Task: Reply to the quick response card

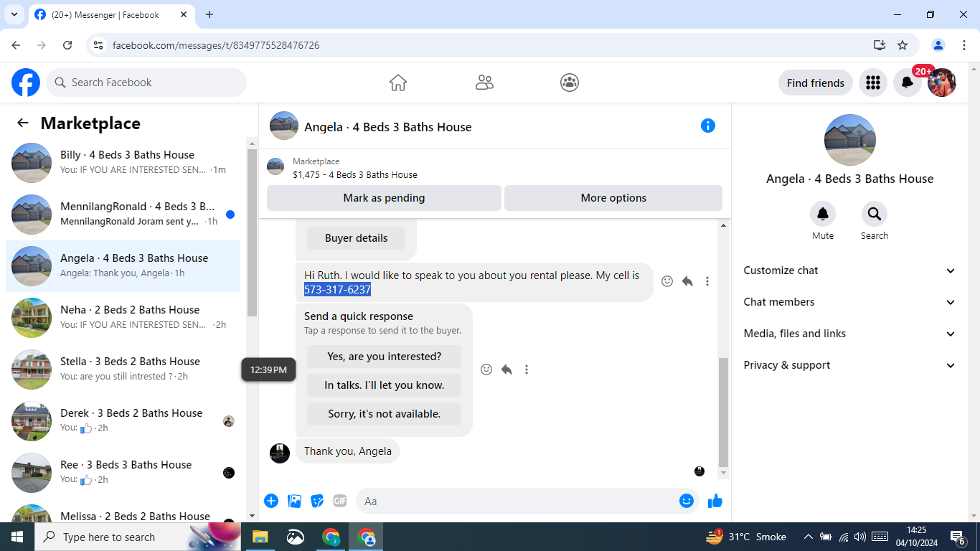Action: click(x=507, y=369)
